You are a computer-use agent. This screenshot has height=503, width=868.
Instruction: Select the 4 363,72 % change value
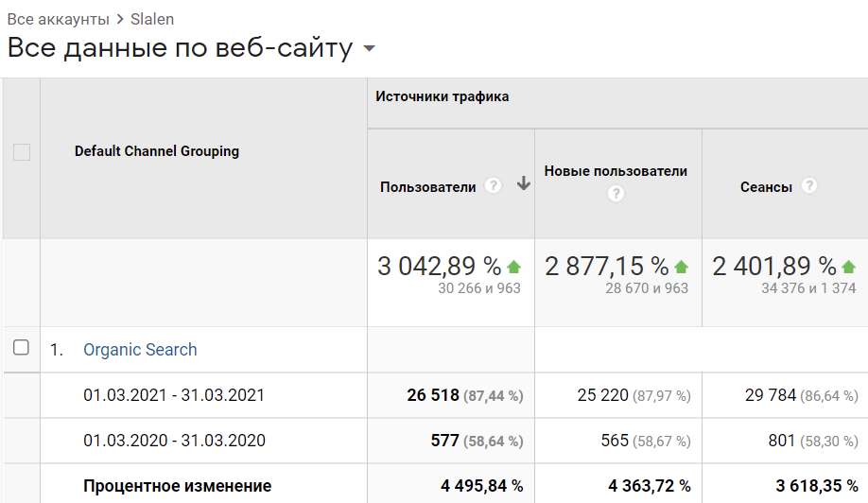[x=650, y=486]
